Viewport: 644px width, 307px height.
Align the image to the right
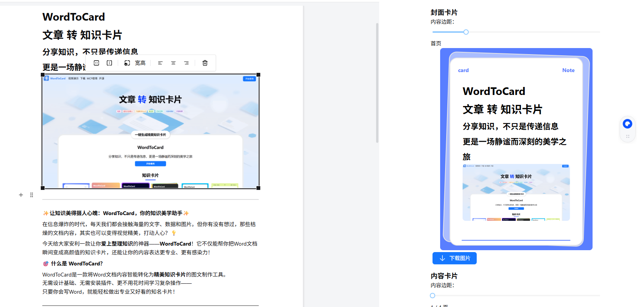coord(186,63)
